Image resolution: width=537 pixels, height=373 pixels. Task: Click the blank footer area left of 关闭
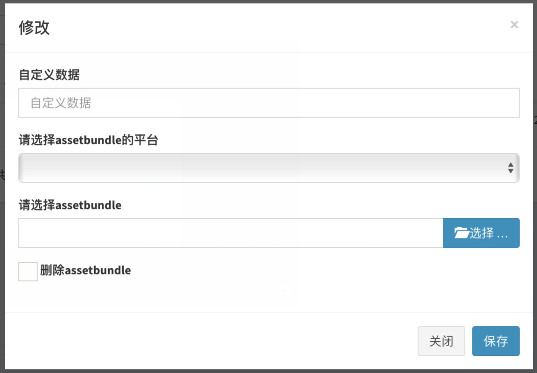[205, 341]
